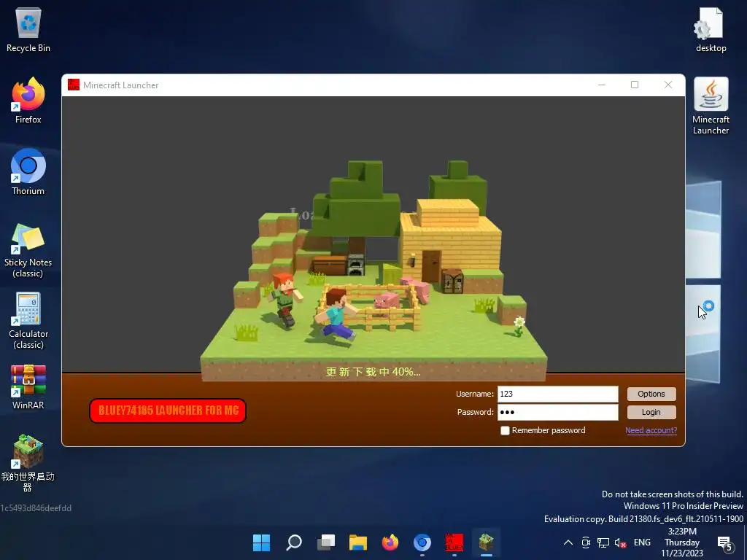Maximize the Minecraft Launcher window
Viewport: 747px width, 560px height.
[635, 85]
